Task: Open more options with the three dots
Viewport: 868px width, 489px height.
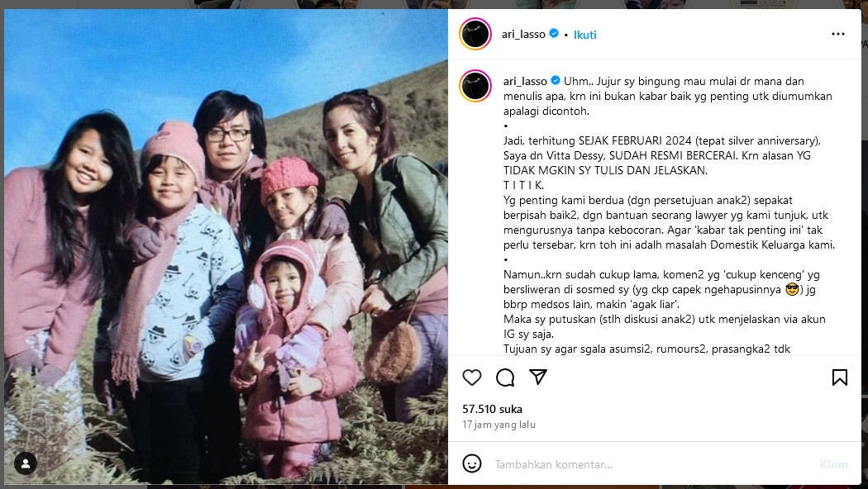Action: [x=838, y=35]
